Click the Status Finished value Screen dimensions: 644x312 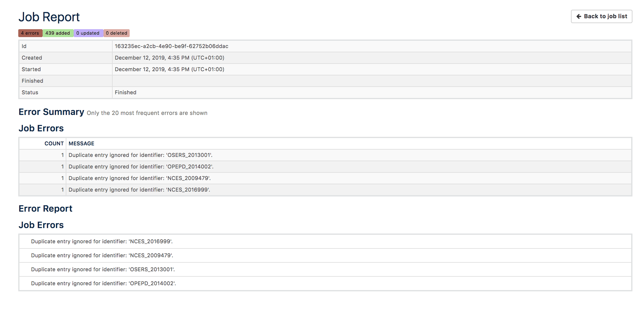pos(125,92)
